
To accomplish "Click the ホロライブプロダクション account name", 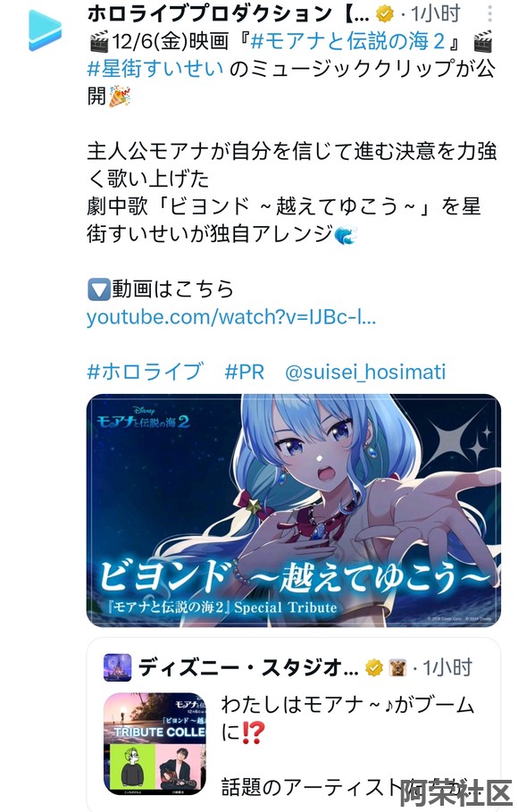I will [x=229, y=14].
